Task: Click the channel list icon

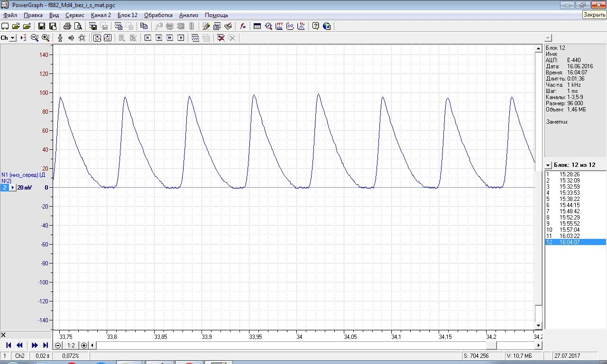Action: (x=23, y=37)
